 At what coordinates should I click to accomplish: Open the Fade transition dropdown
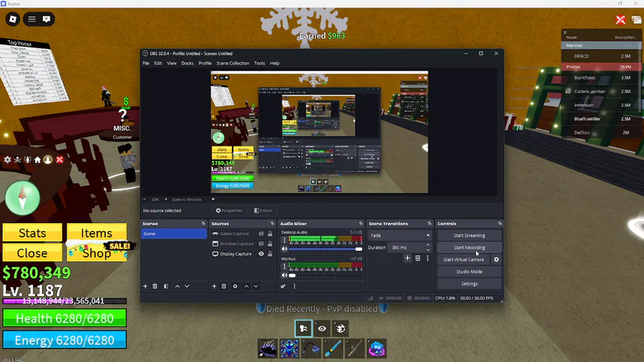pos(399,235)
